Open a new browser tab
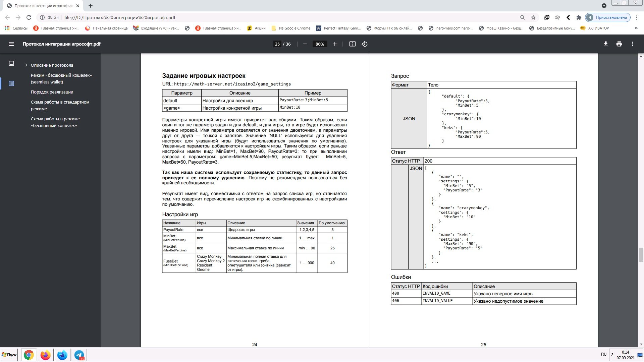 click(91, 6)
